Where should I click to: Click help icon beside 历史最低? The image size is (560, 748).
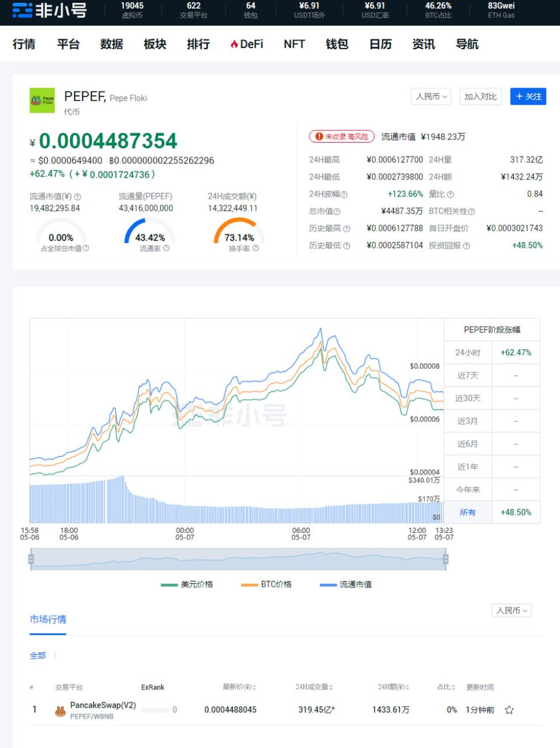(347, 246)
